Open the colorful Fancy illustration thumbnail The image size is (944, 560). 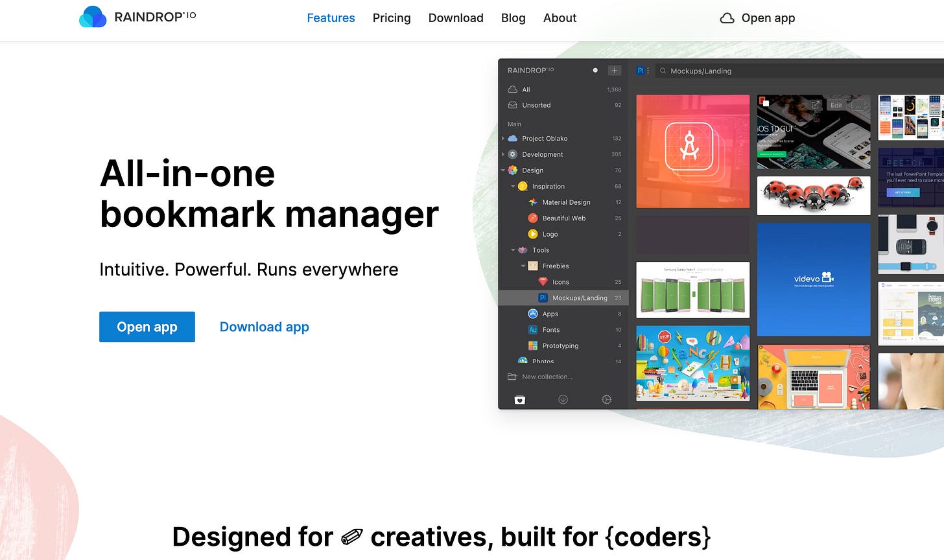tap(693, 364)
